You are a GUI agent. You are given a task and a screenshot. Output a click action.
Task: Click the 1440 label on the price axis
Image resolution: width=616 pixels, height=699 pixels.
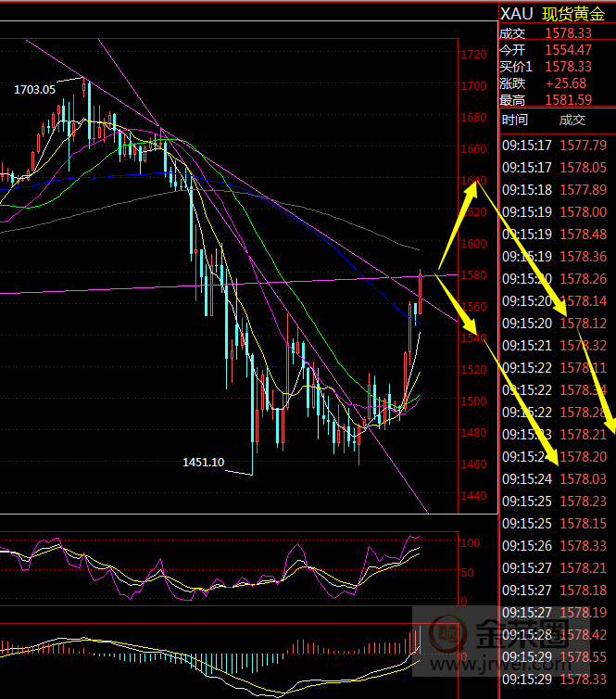473,496
